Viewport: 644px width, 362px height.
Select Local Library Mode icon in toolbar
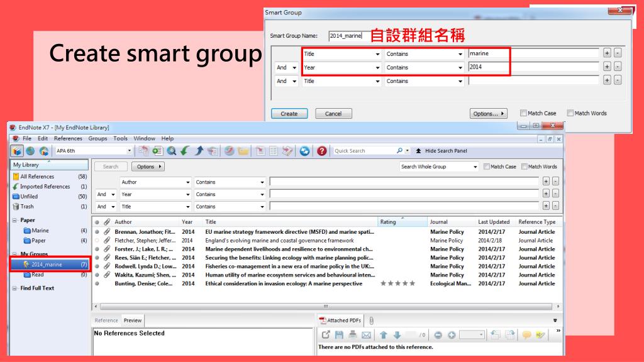point(17,151)
